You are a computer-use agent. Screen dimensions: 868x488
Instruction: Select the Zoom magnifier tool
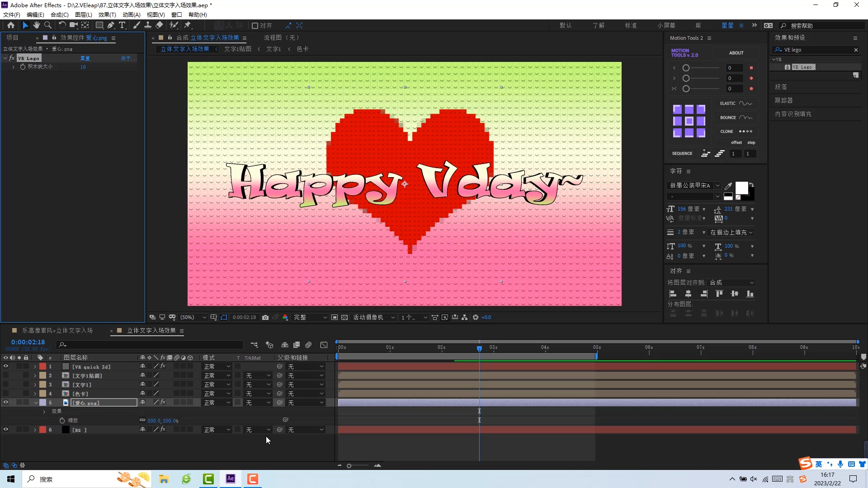point(47,25)
